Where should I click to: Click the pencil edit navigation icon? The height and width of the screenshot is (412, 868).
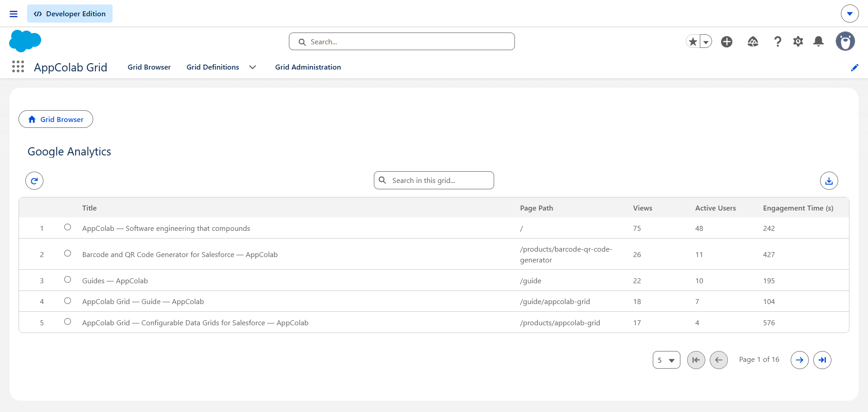coord(854,67)
